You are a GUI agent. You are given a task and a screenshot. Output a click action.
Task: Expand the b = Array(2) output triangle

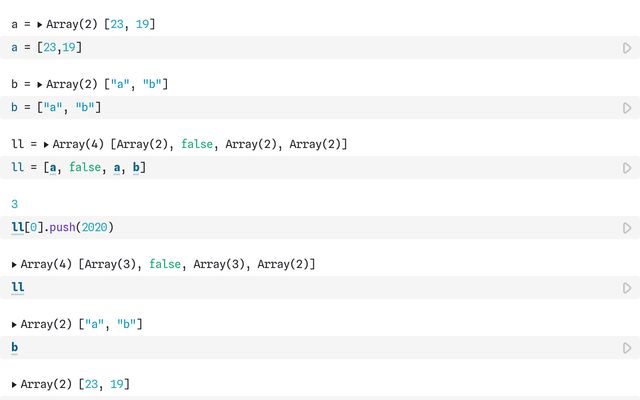[39, 84]
